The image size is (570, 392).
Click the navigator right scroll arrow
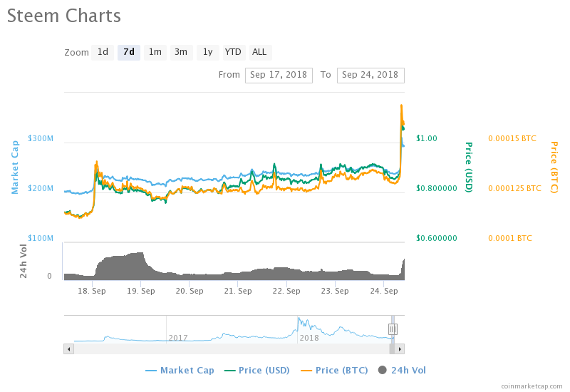coord(400,349)
